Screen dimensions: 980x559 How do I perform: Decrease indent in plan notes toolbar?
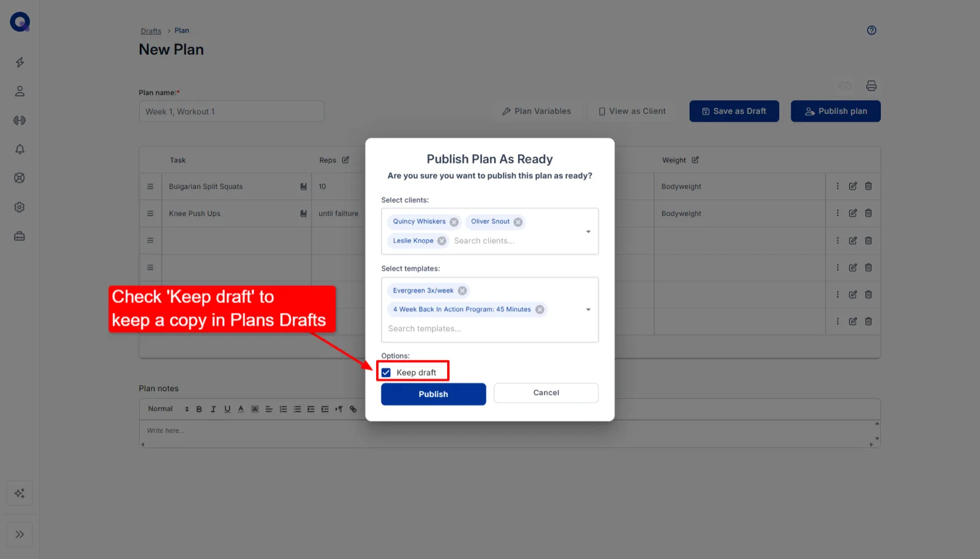[x=311, y=410]
